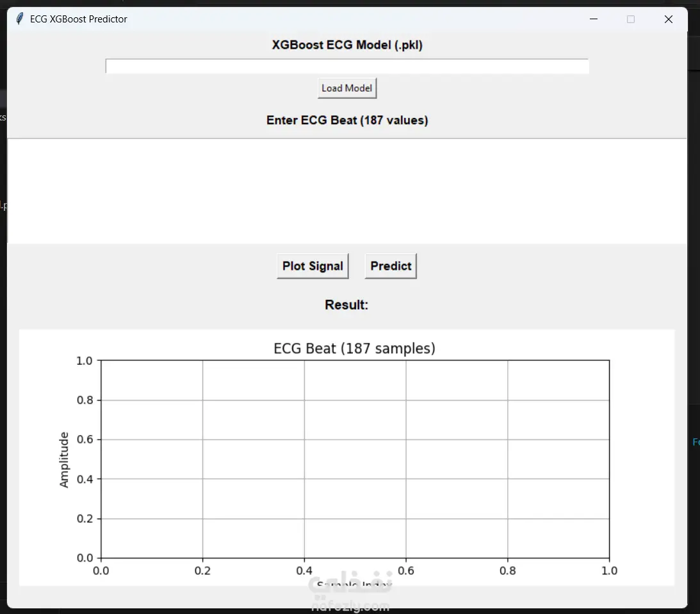This screenshot has height=614, width=700.
Task: Run prediction with the Predict button
Action: click(391, 266)
